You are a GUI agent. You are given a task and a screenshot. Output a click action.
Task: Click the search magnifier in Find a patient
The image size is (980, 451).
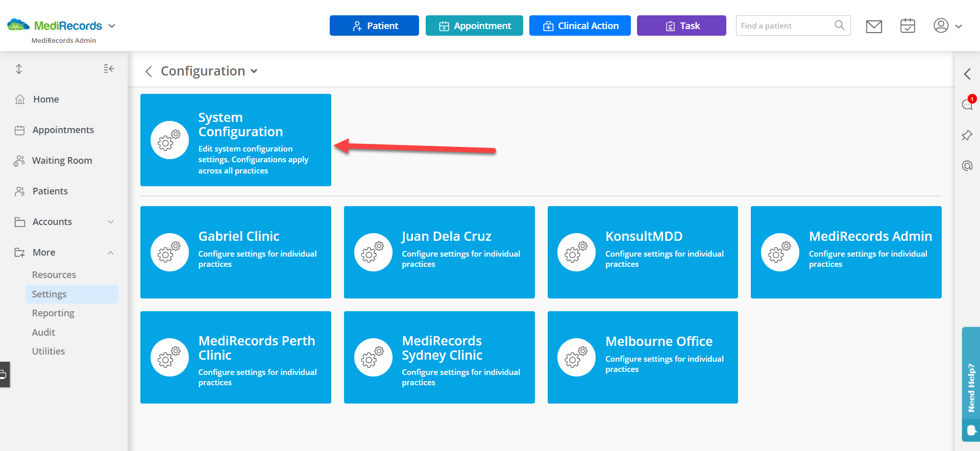coord(839,25)
